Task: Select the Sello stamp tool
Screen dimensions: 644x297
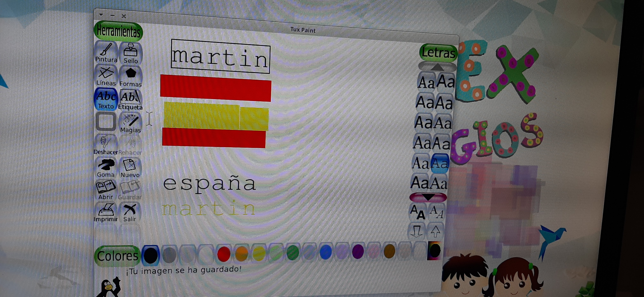Action: point(131,53)
